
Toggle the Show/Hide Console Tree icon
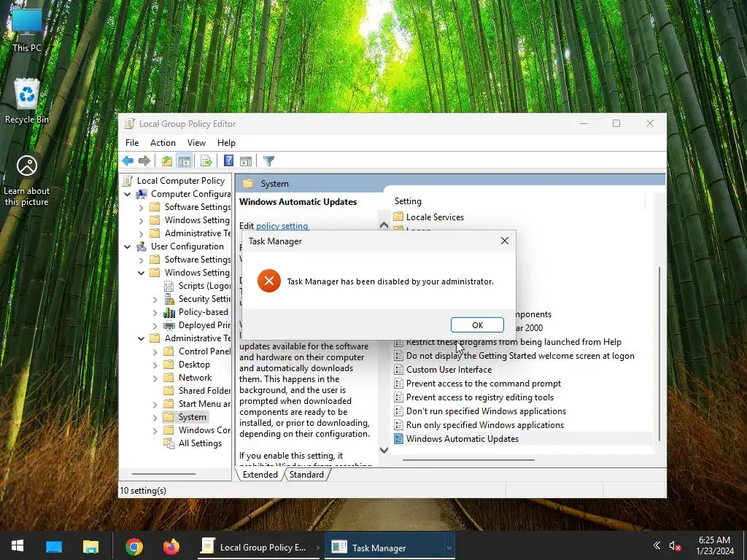[185, 161]
